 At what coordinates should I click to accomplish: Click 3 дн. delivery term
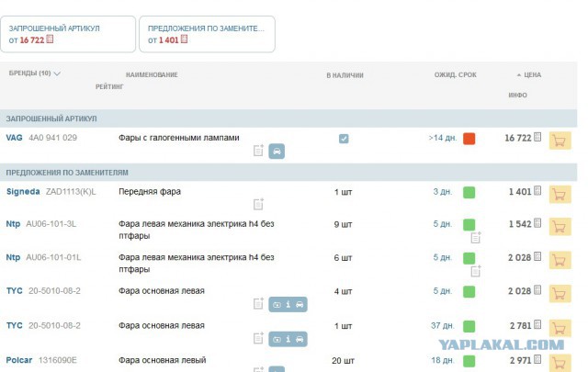coord(443,192)
